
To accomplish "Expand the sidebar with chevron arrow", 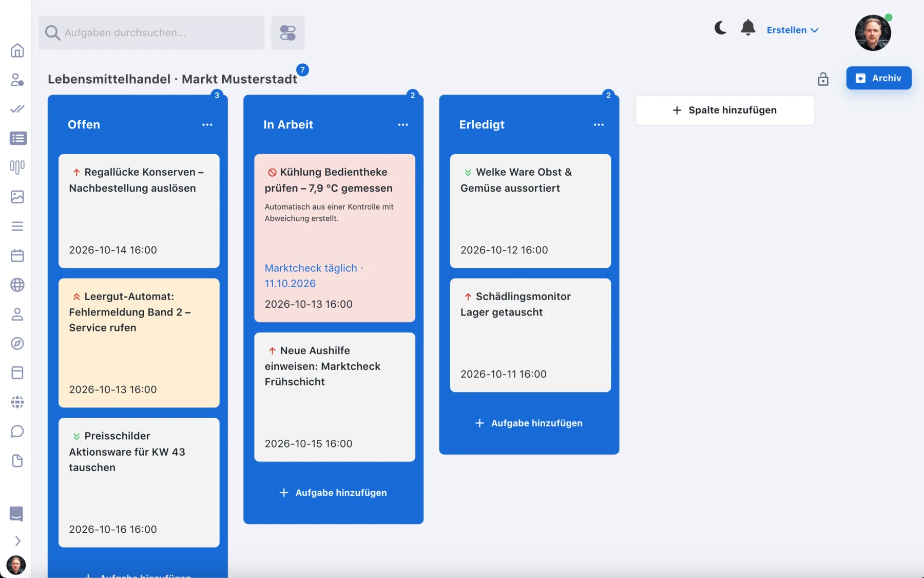I will tap(17, 541).
